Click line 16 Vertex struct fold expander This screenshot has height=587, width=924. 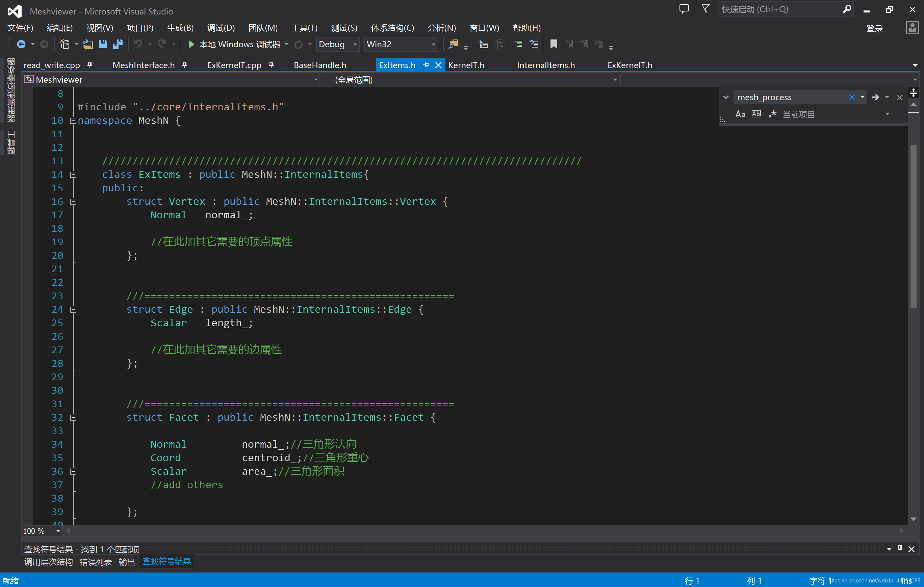click(74, 201)
